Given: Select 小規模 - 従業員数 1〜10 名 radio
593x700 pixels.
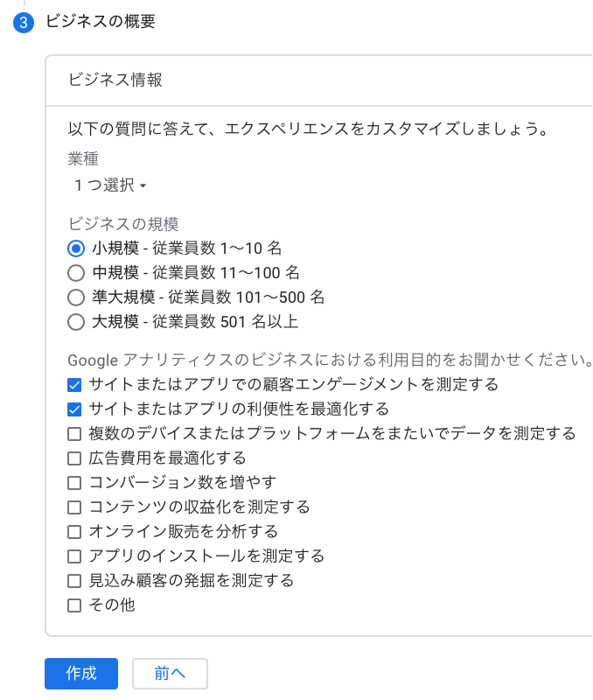Looking at the screenshot, I should coord(76,248).
